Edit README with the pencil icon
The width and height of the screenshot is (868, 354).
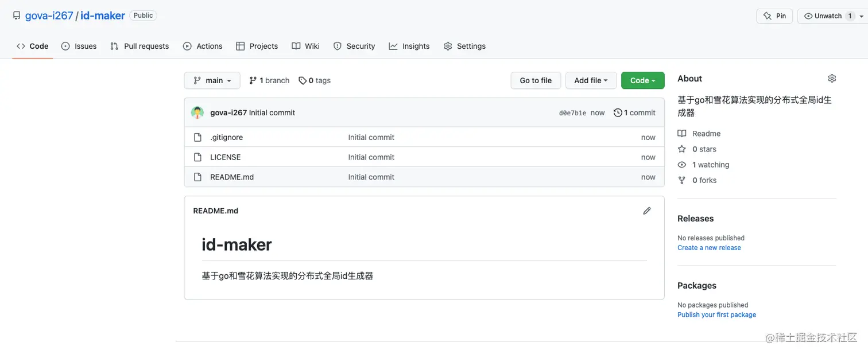point(647,211)
